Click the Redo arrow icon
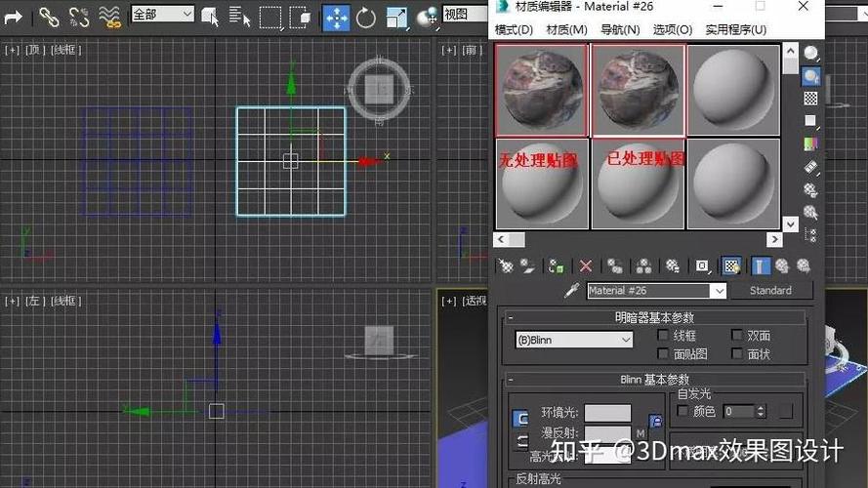The image size is (868, 488). tap(13, 18)
